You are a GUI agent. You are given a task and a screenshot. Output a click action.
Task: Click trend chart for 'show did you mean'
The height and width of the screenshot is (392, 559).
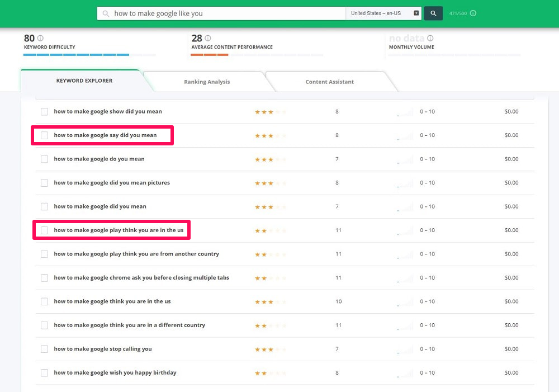tap(405, 112)
